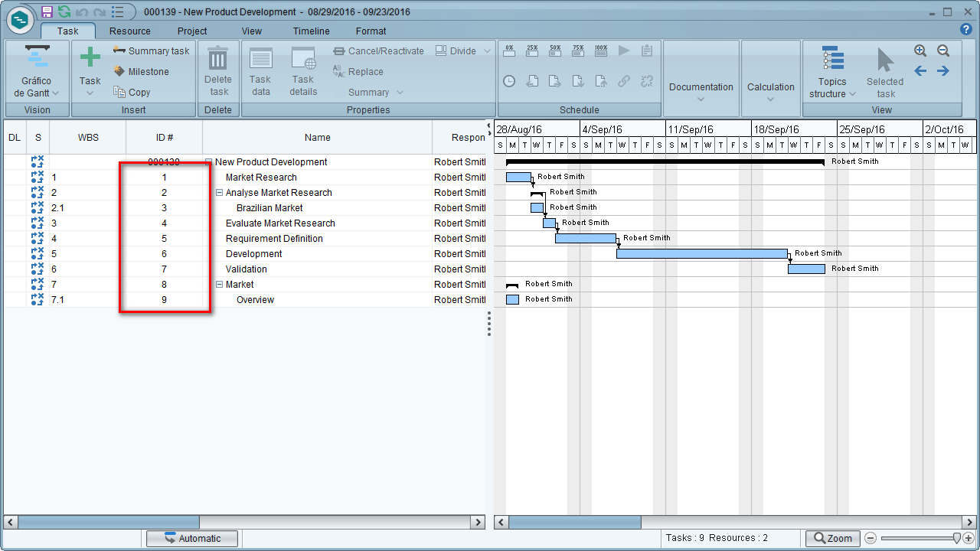This screenshot has height=551, width=980.
Task: Click the zoom in magnifier icon
Action: (920, 51)
